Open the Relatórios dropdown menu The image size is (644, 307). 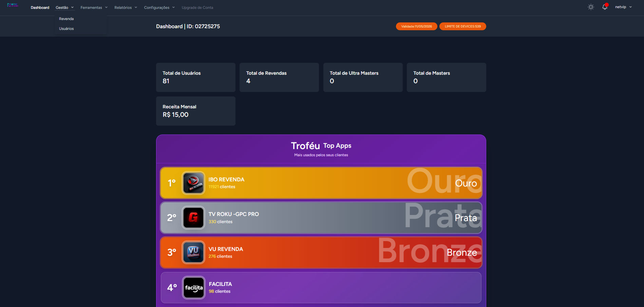(x=126, y=7)
